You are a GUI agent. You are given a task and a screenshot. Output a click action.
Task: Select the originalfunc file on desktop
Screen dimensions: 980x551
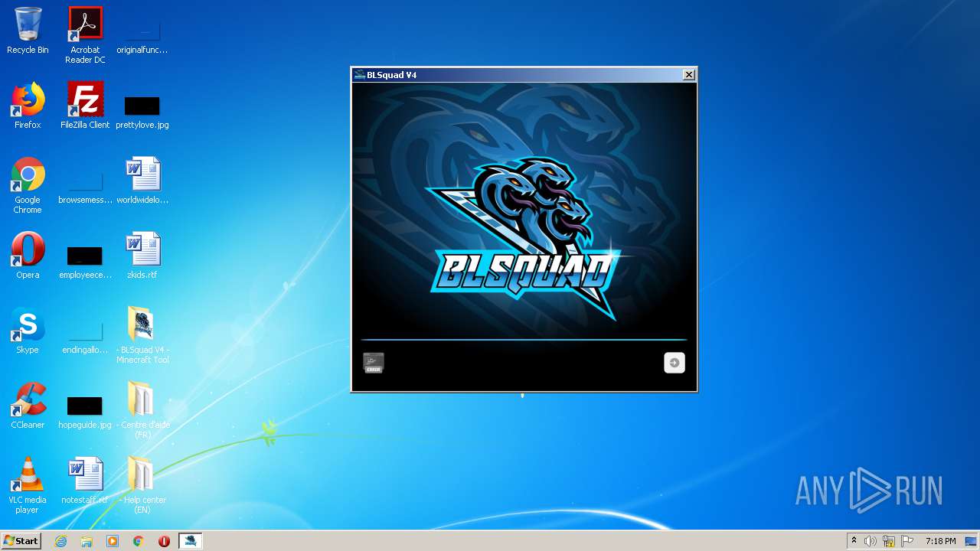point(142,35)
